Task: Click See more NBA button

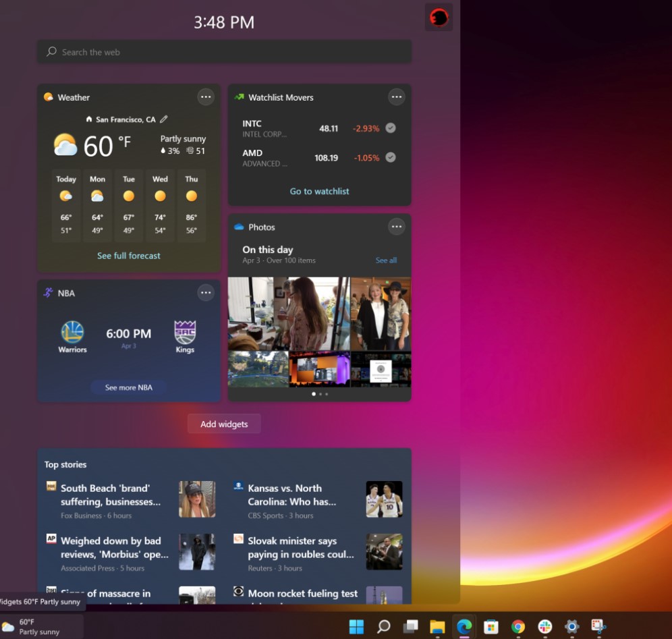Action: coord(129,387)
